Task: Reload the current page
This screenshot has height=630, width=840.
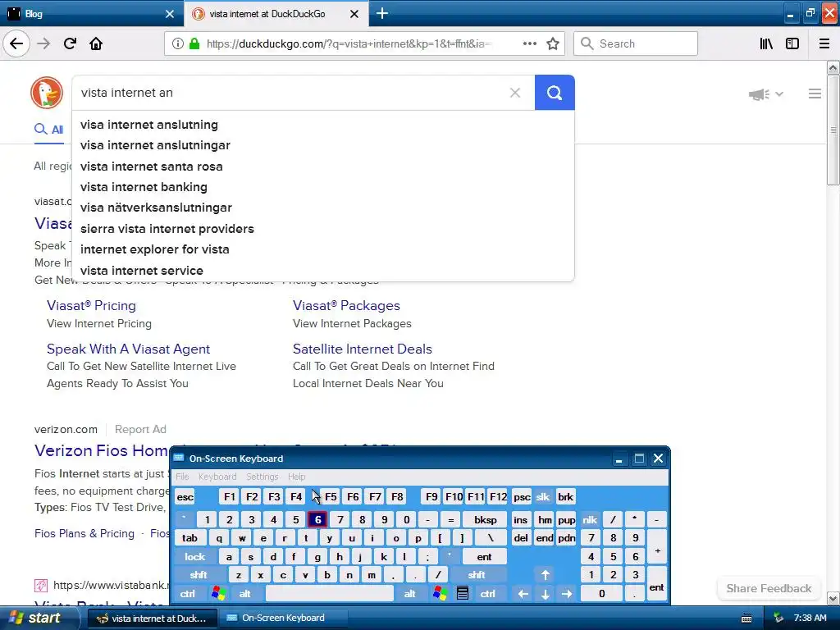Action: [x=70, y=43]
